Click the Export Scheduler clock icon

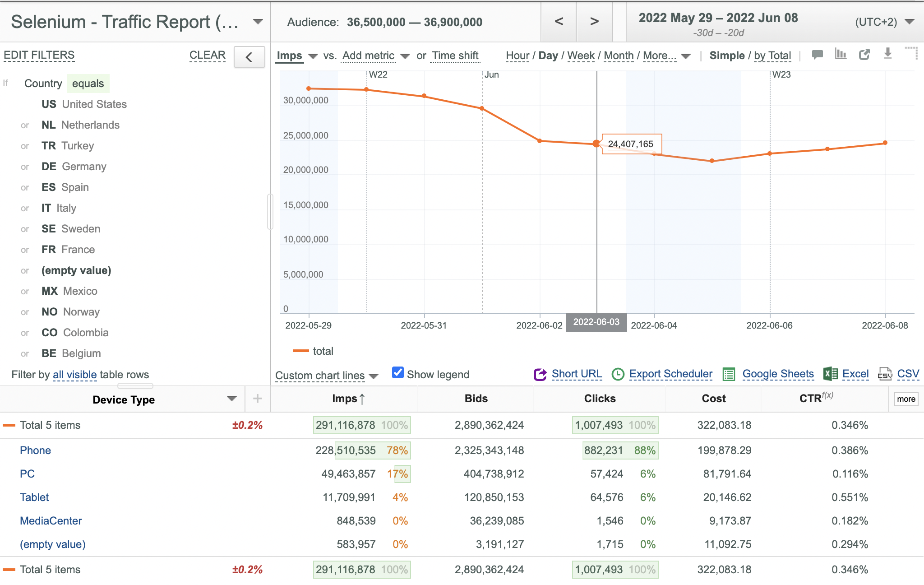pos(618,374)
